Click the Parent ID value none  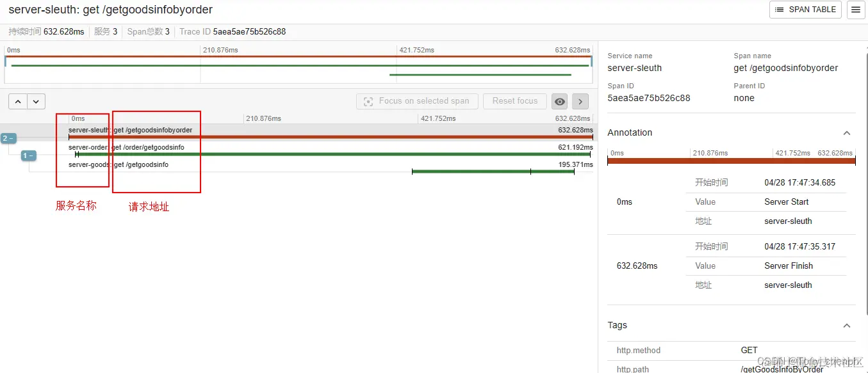(x=744, y=98)
